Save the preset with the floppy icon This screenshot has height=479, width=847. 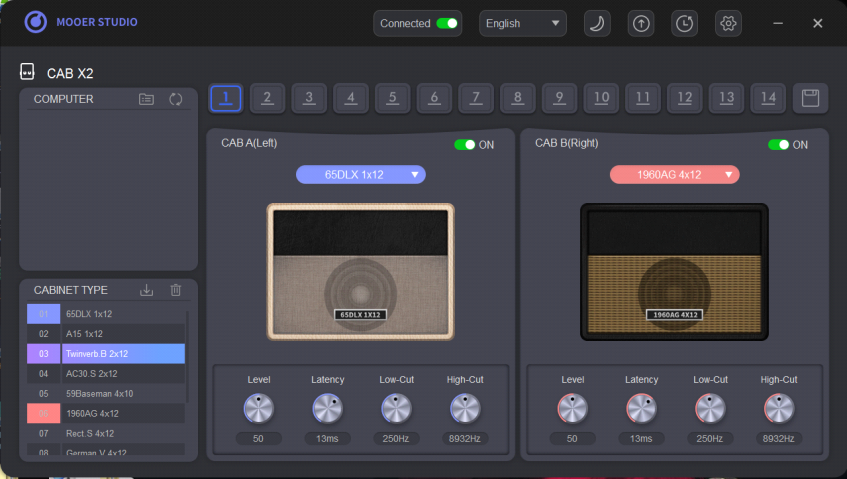point(810,98)
